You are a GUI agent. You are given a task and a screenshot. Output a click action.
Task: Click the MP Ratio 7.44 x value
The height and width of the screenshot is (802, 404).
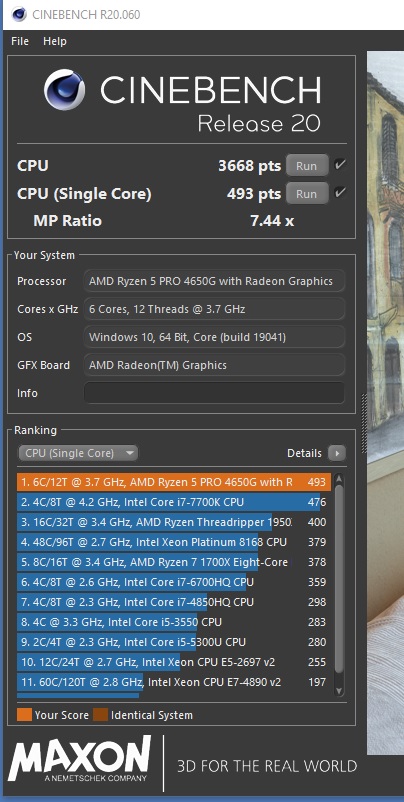[x=272, y=221]
